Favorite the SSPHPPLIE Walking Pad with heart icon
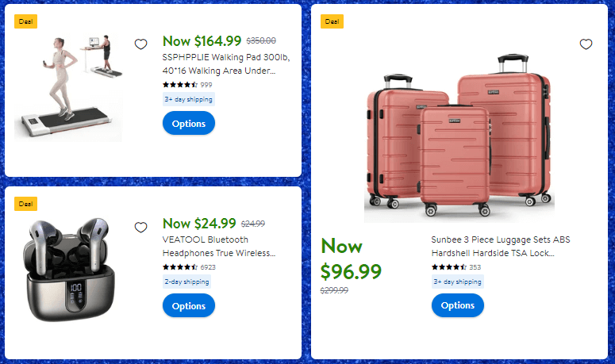Screen dimensions: 615x364 tap(140, 44)
